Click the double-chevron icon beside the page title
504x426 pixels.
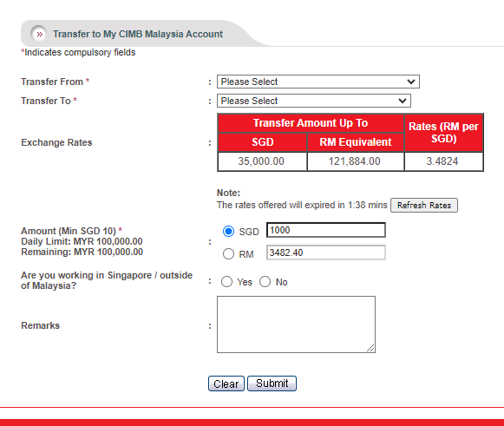tap(39, 34)
